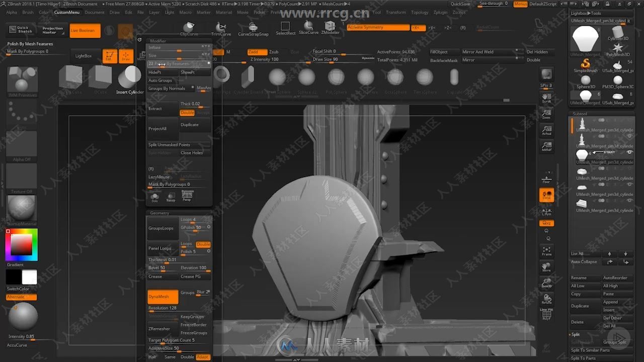Screen dimensions: 644x362
Task: Toggle Menus visibility button
Action: pyautogui.click(x=521, y=4)
